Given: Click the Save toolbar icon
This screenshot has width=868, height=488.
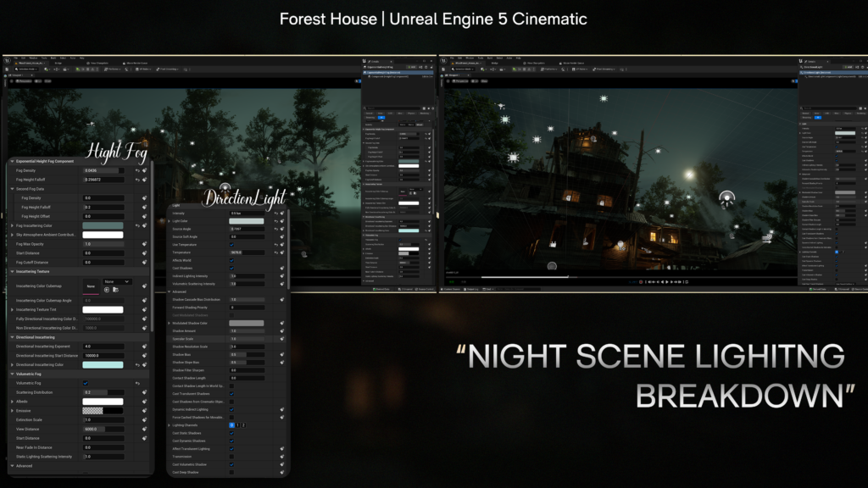Looking at the screenshot, I should point(7,69).
